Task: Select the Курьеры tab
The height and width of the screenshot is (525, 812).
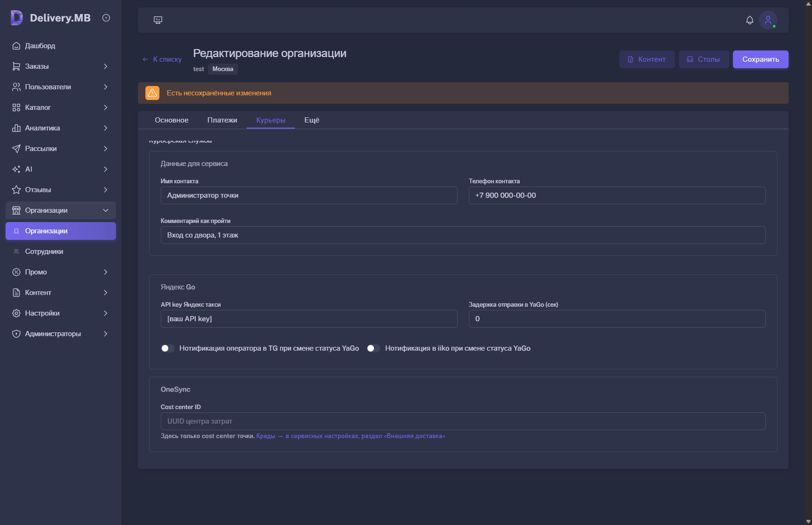Action: tap(271, 120)
